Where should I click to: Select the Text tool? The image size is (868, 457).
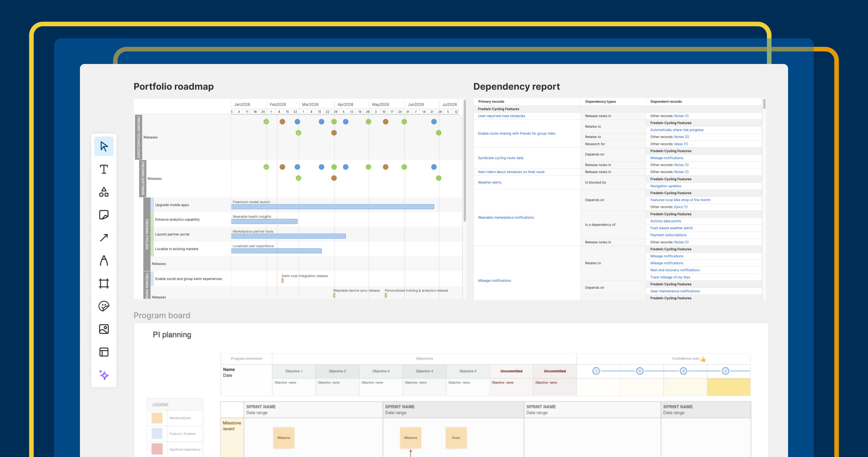[104, 170]
